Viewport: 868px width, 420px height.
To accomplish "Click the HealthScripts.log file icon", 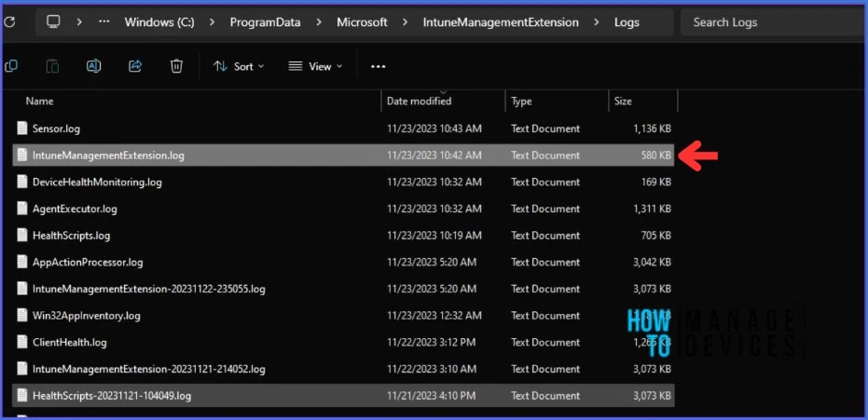I will [22, 235].
